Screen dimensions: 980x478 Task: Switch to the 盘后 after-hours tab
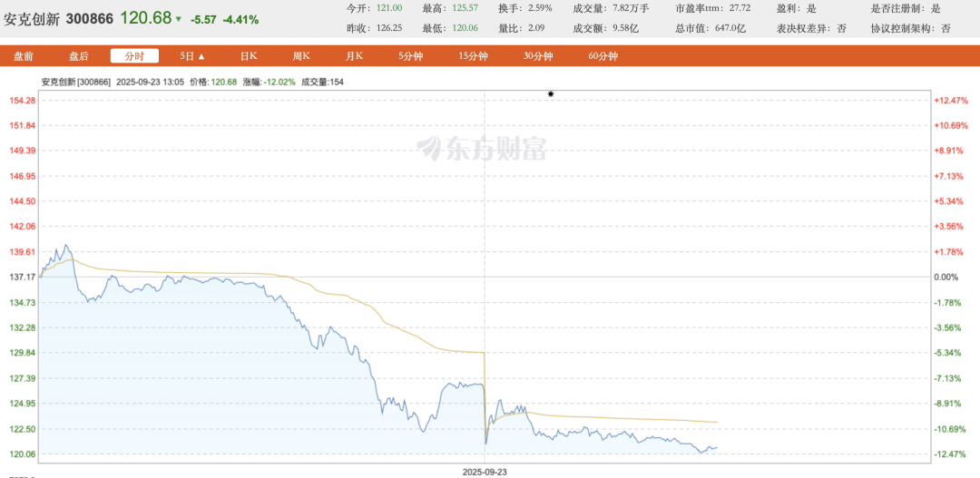coord(79,56)
